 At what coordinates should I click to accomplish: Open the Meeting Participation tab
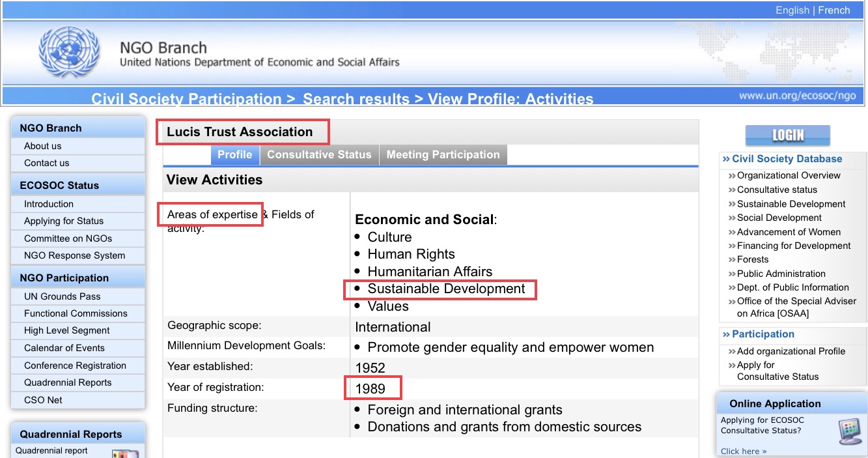tap(443, 154)
